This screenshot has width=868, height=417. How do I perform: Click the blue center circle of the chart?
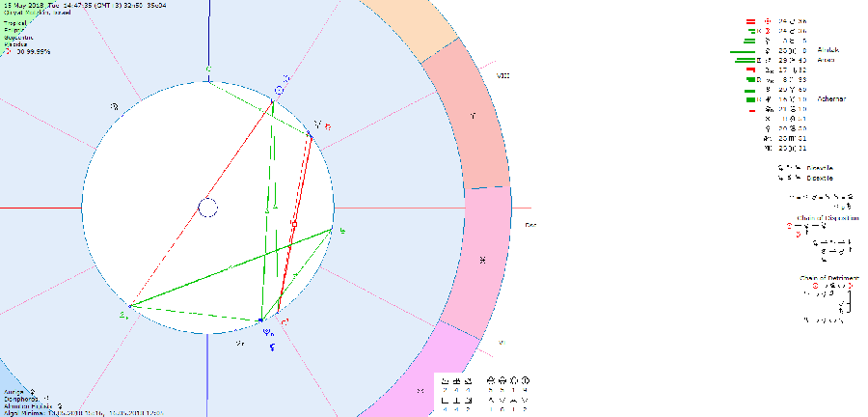click(208, 208)
